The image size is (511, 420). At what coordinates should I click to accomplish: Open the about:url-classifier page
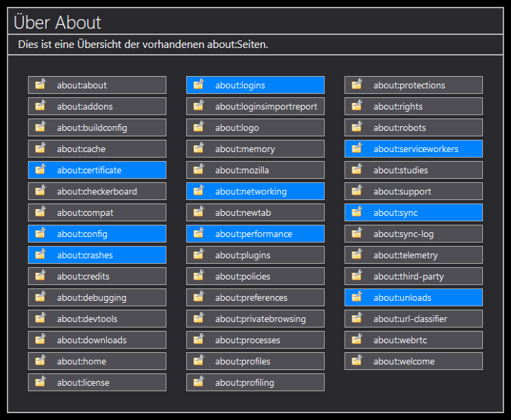point(414,319)
